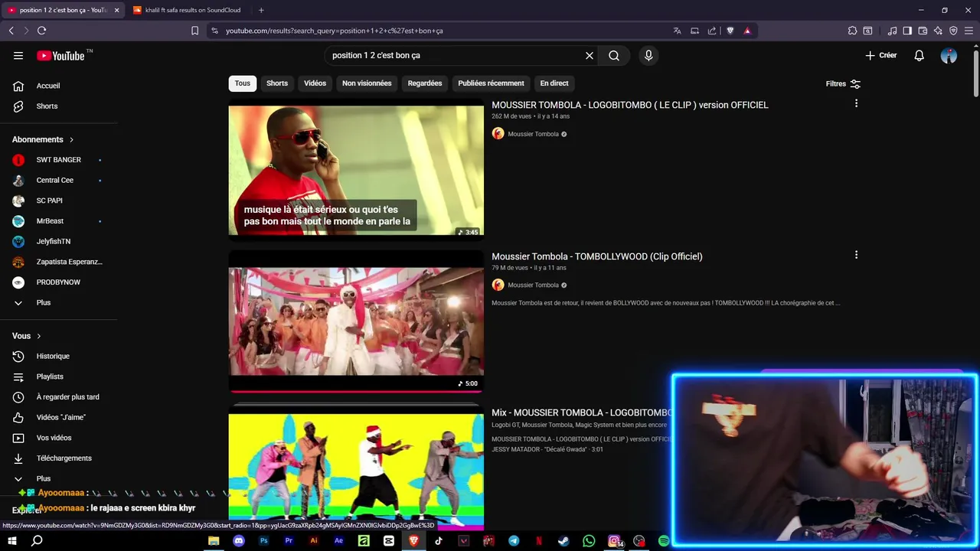Open a new browser tab
The image size is (980, 551).
click(x=261, y=10)
